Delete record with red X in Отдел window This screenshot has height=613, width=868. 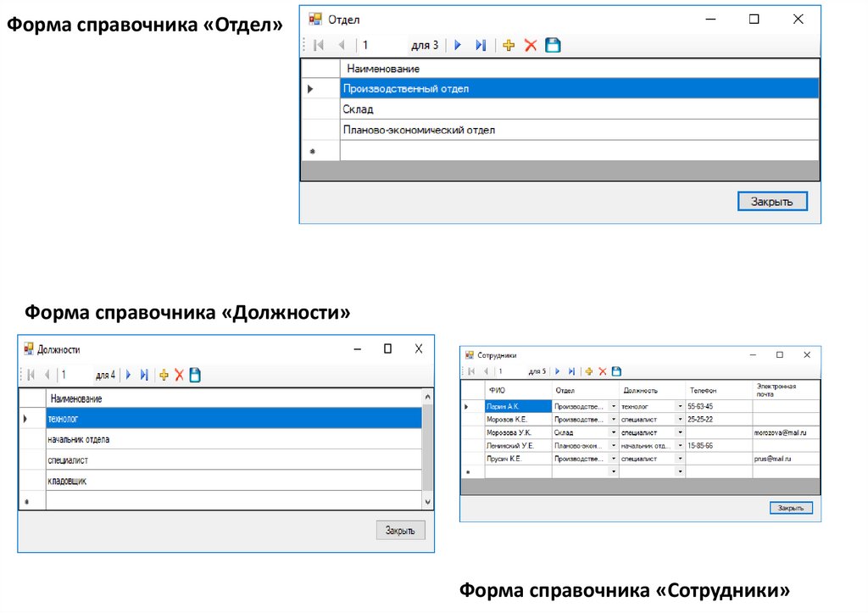(x=531, y=46)
